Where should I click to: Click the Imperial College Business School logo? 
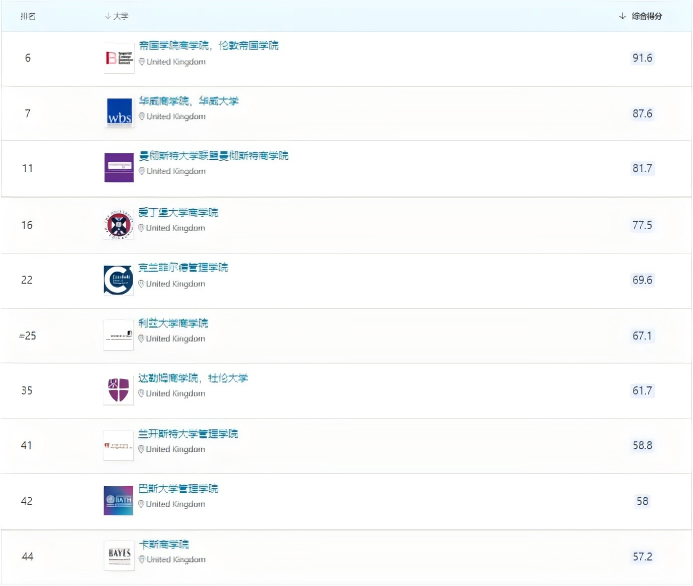[x=119, y=58]
